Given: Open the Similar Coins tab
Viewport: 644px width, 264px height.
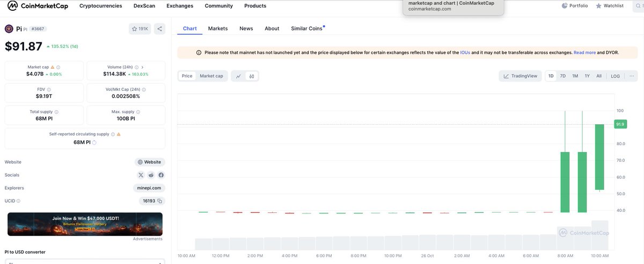Looking at the screenshot, I should click(x=307, y=28).
